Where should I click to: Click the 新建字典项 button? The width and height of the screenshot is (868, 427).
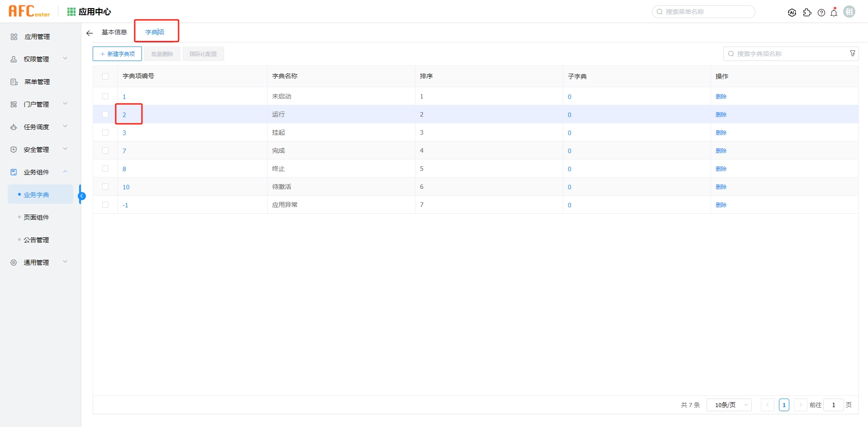click(x=117, y=53)
